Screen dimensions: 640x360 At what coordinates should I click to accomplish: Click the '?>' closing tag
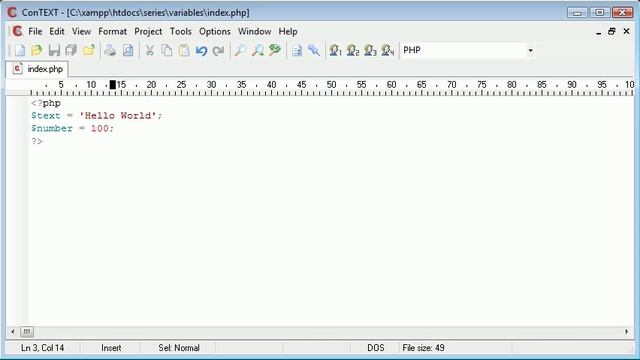37,141
